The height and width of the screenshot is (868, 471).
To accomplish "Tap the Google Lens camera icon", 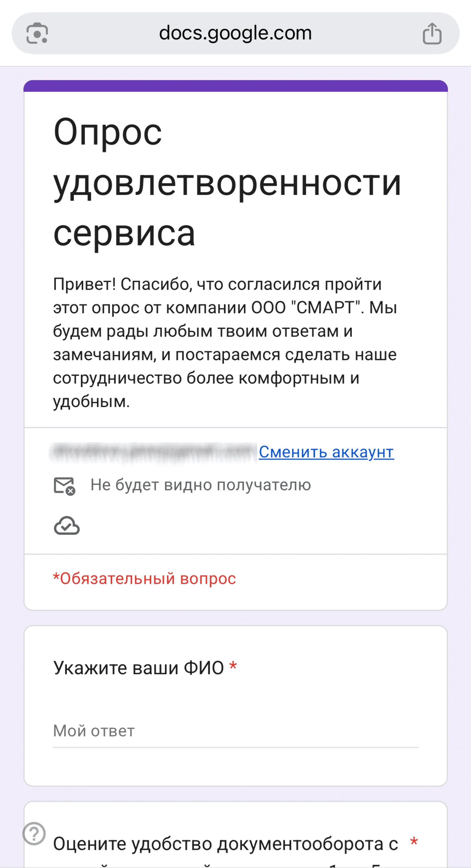I will [37, 33].
